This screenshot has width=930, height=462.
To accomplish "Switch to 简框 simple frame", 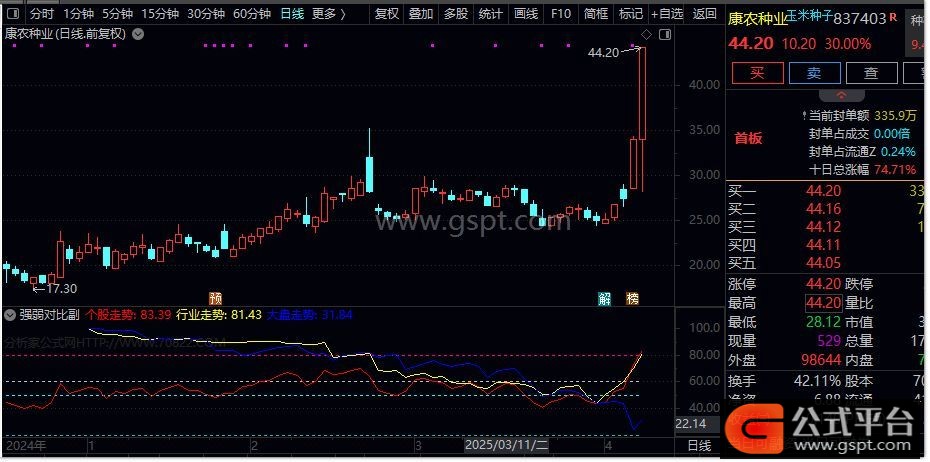I will point(595,14).
